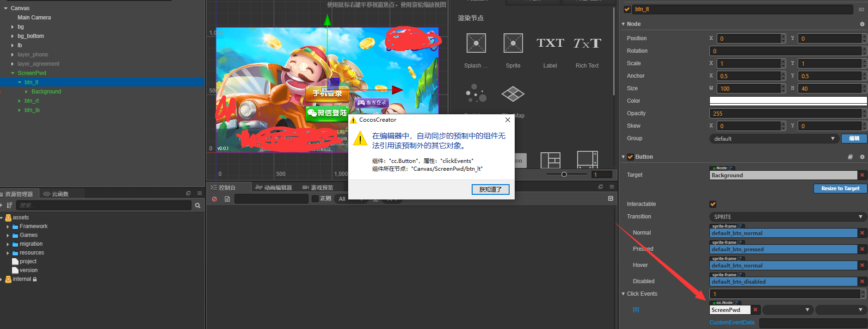Clear the Background target reference
The height and width of the screenshot is (329, 868).
coord(862,175)
